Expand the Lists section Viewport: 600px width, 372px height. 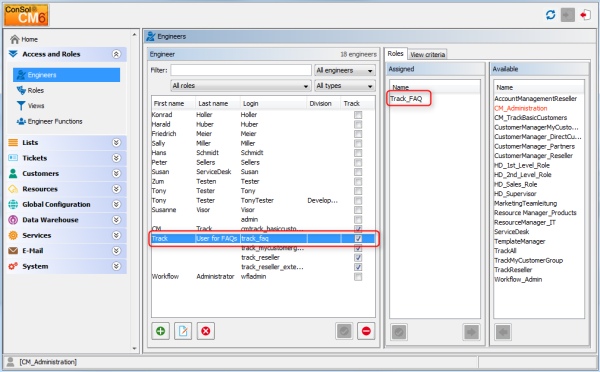tap(116, 143)
